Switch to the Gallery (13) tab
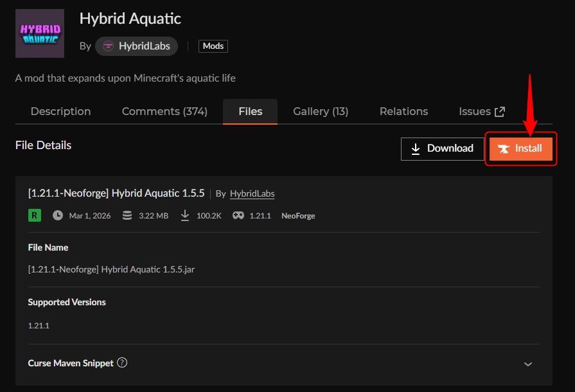 [x=320, y=111]
